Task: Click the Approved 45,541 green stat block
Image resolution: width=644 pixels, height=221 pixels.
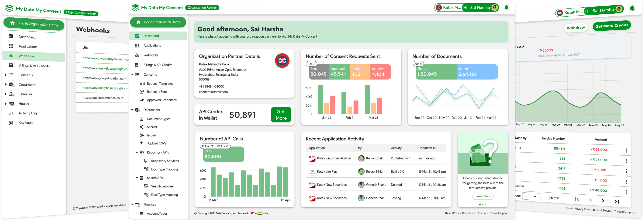Action: pyautogui.click(x=339, y=72)
